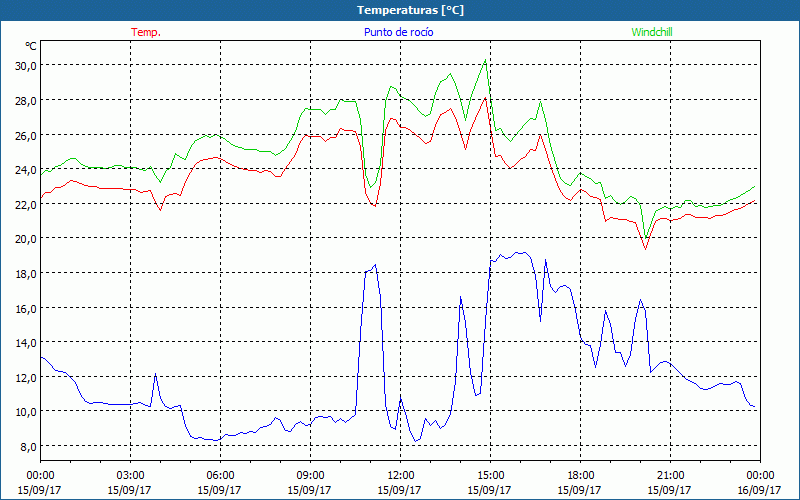Click the 28,0 value on the y-axis
Screen dimensions: 800x500
coord(26,101)
